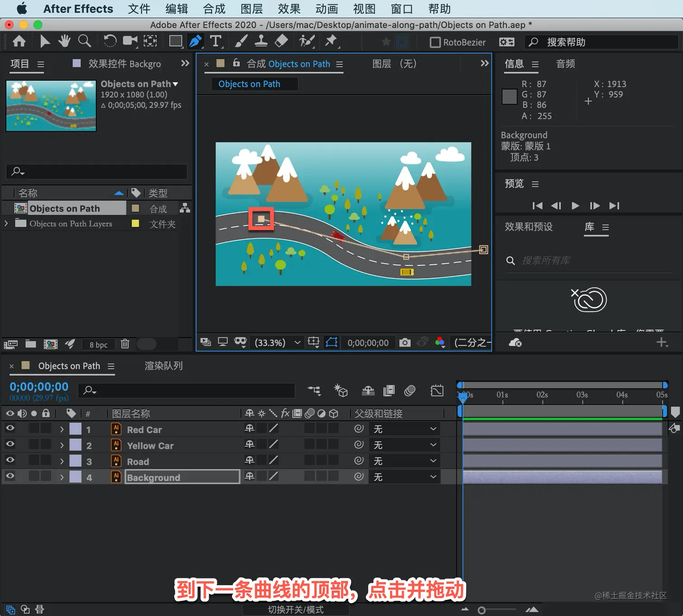This screenshot has height=616, width=683.
Task: Click the new composition icon in Project panel
Action: [51, 344]
